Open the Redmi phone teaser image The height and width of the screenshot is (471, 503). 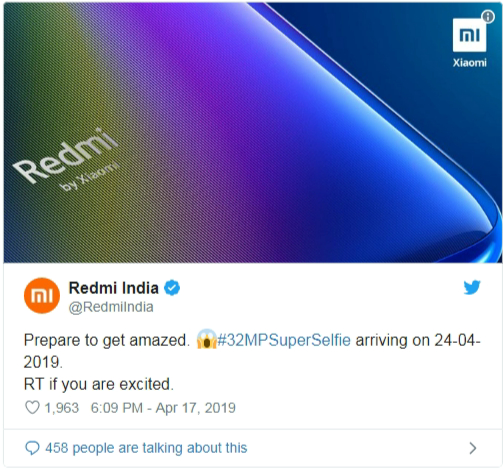pos(253,132)
